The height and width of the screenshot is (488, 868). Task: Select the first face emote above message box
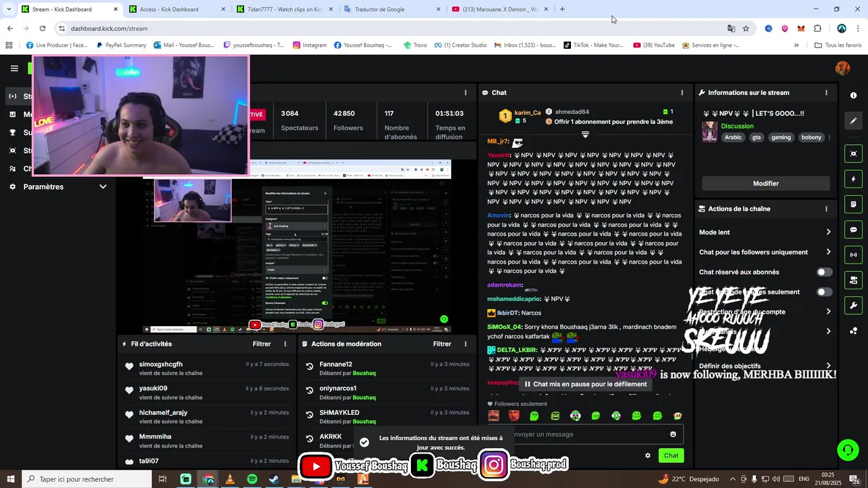click(x=494, y=415)
